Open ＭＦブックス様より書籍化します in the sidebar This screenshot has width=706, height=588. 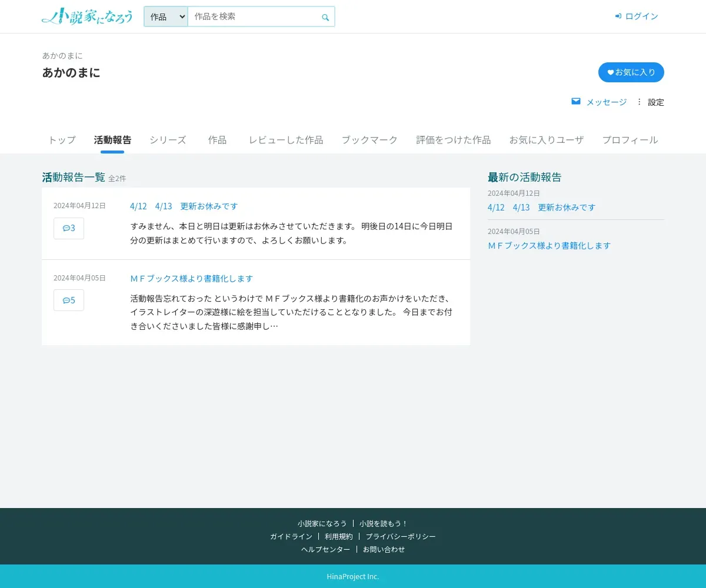tap(549, 246)
